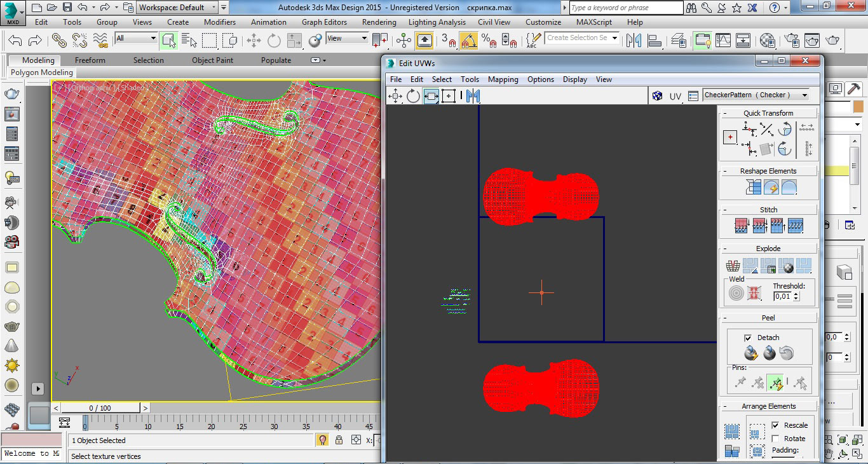The height and width of the screenshot is (464, 868).
Task: Switch to the Freeform ribbon tab
Action: pos(90,60)
